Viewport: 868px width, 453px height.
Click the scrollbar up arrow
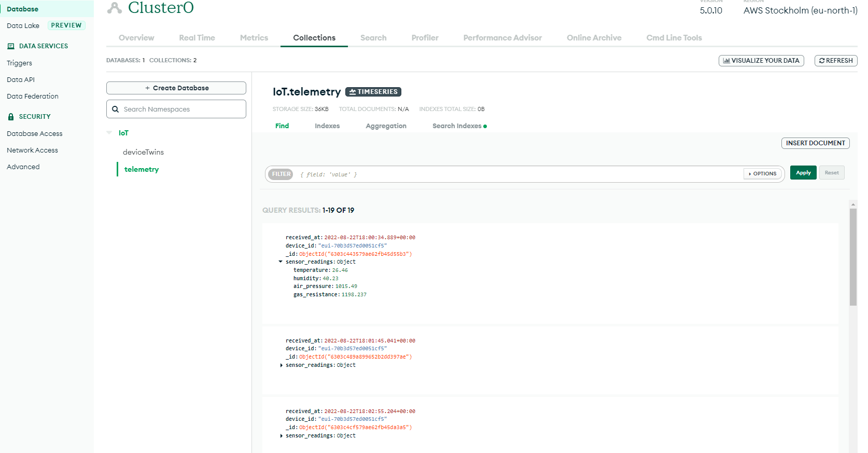pyautogui.click(x=853, y=204)
